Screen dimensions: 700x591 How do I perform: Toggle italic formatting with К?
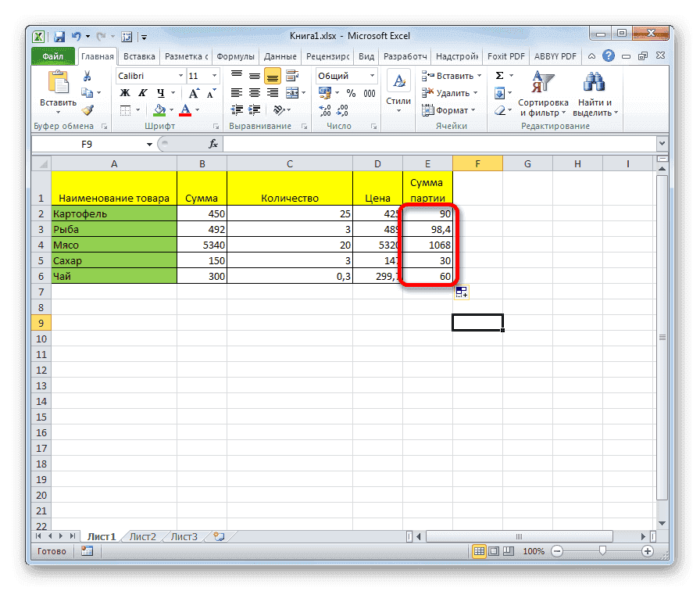click(142, 92)
